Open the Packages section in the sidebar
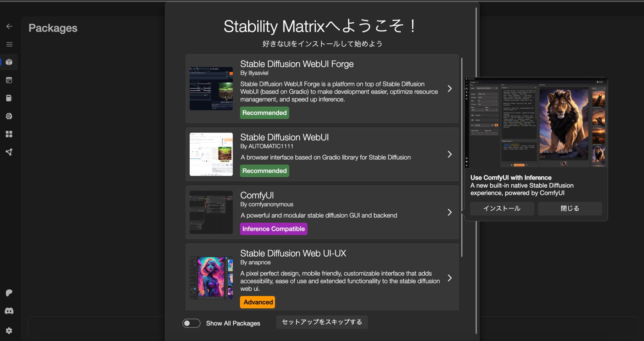 9,62
